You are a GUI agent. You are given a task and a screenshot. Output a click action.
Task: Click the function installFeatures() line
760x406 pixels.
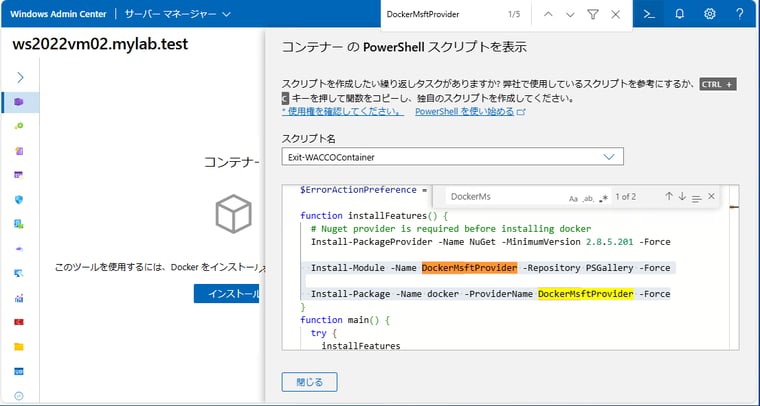[x=374, y=216]
